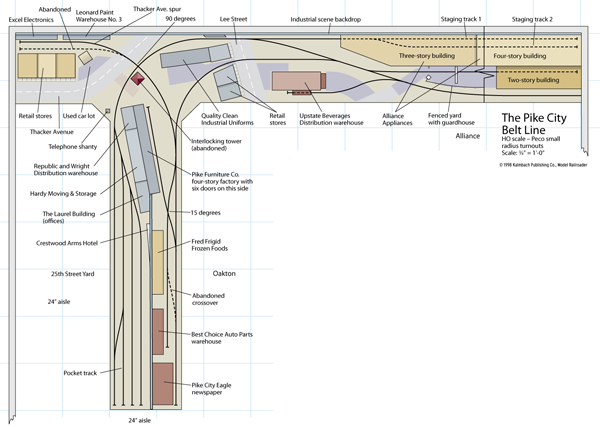Select the 'Leonard Paint Warehouse No. 3' label

[x=99, y=16]
